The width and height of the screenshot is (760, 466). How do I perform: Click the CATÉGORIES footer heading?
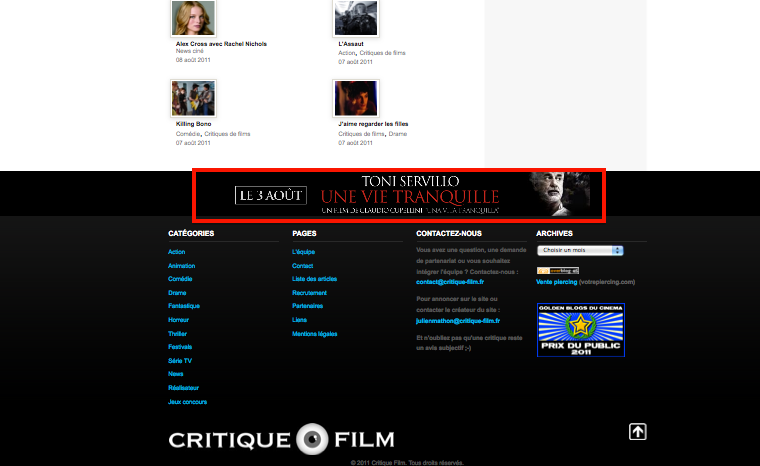coord(191,234)
